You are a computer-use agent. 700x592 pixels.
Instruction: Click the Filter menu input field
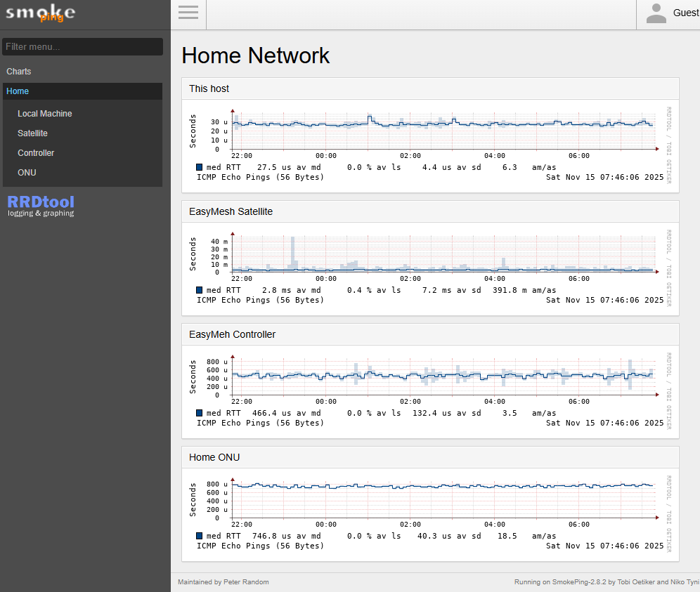(x=83, y=46)
